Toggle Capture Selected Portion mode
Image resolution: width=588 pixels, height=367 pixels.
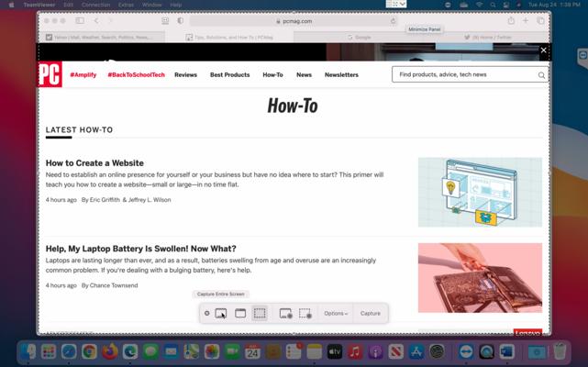tap(261, 313)
